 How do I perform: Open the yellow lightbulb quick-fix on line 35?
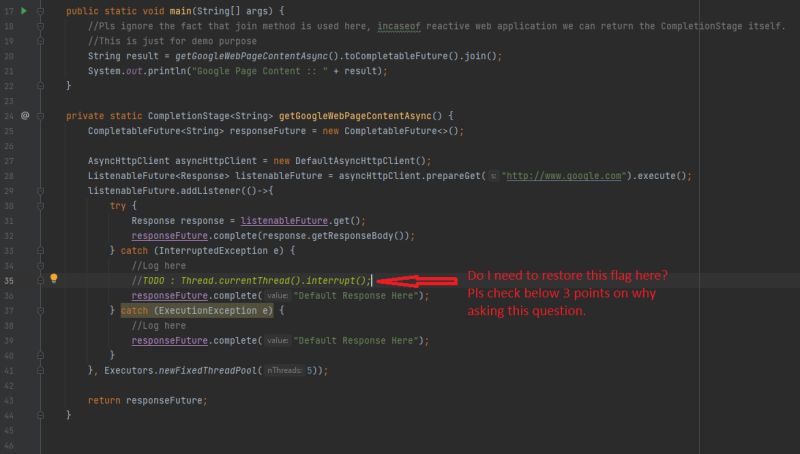(x=54, y=279)
